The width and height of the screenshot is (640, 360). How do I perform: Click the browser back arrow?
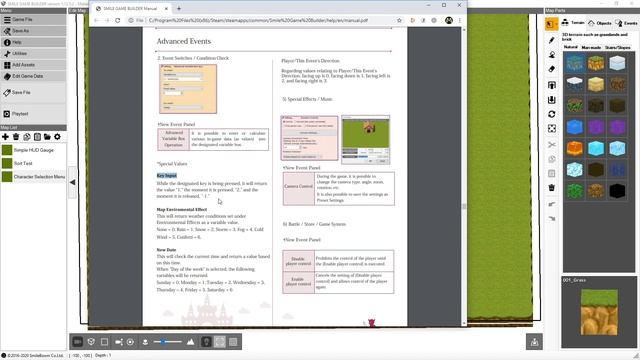[96, 20]
